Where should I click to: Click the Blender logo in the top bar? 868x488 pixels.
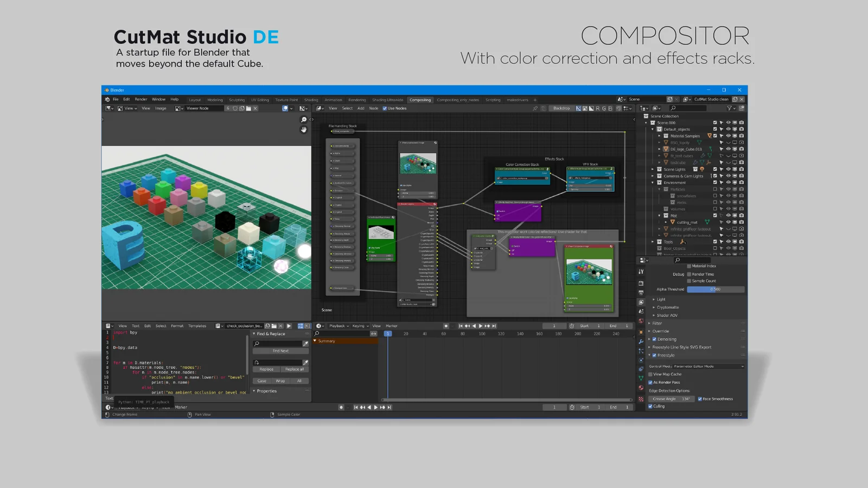coord(107,99)
